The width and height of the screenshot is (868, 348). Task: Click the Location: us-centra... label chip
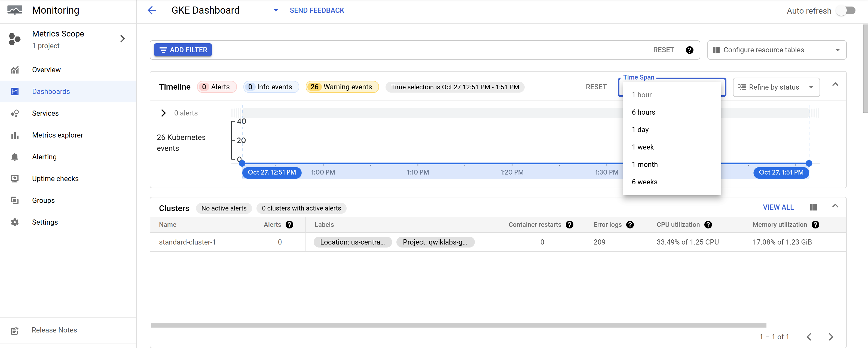(353, 242)
